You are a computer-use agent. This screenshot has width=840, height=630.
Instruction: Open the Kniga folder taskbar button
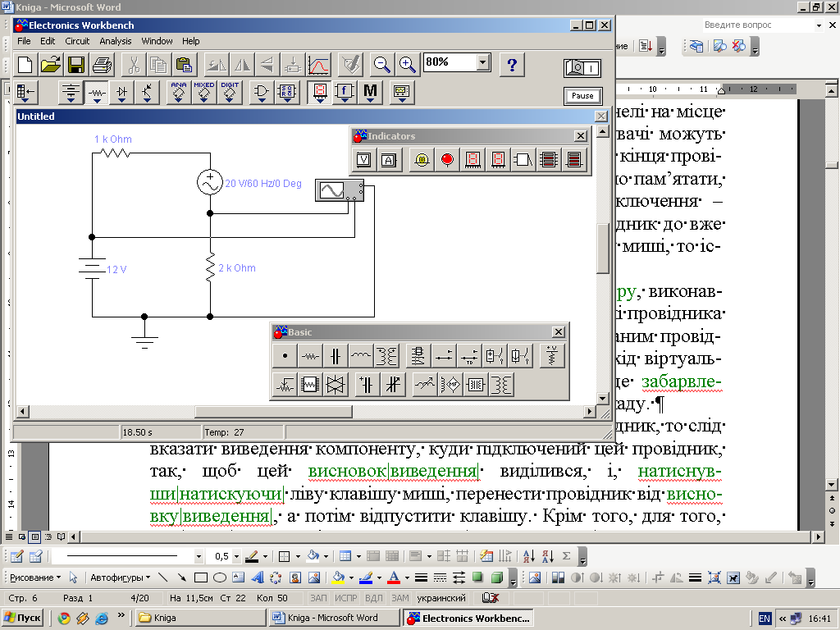point(200,618)
